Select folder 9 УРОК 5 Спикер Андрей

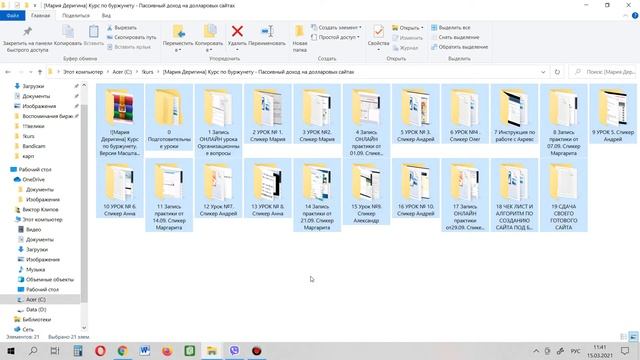click(613, 114)
